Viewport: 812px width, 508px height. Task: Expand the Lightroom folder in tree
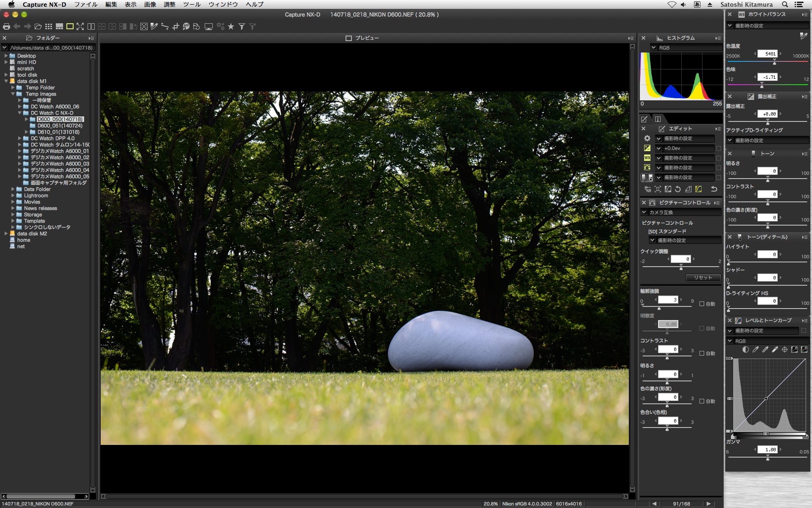point(13,196)
